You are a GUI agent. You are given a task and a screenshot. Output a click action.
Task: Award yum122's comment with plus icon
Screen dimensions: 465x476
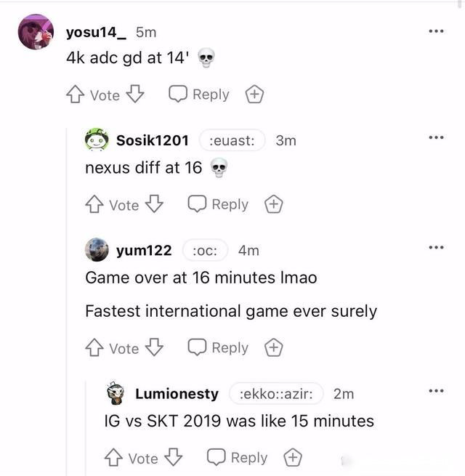(x=273, y=348)
